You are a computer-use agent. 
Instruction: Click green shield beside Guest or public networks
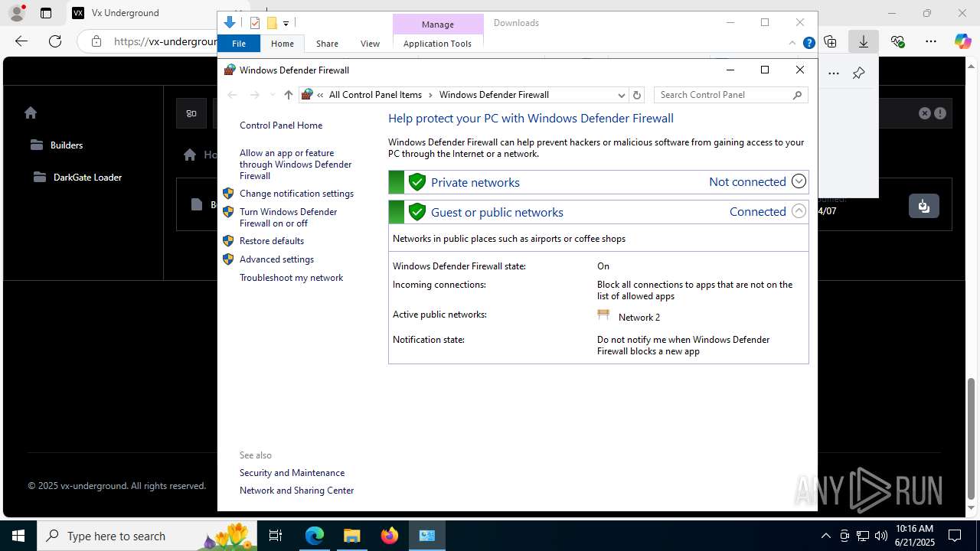click(416, 212)
